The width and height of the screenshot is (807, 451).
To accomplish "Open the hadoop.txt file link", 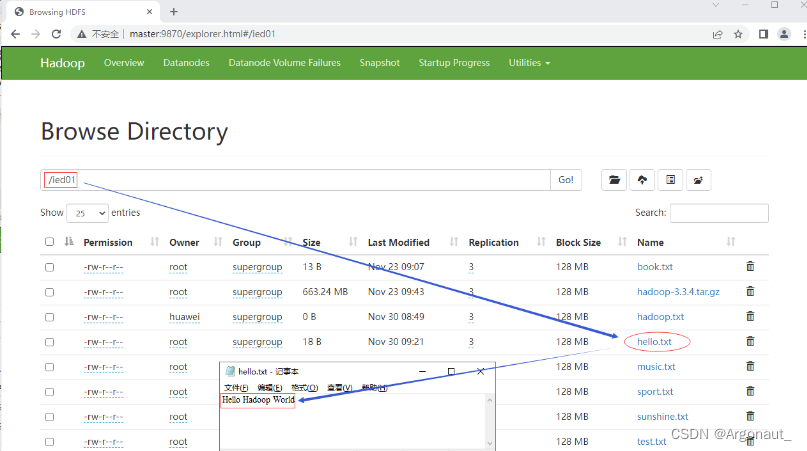I will tap(660, 317).
